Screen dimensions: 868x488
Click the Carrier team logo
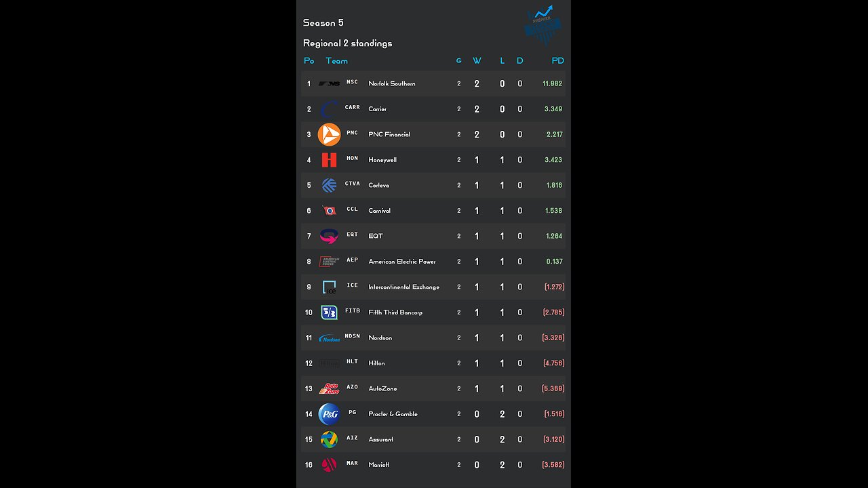(x=330, y=108)
